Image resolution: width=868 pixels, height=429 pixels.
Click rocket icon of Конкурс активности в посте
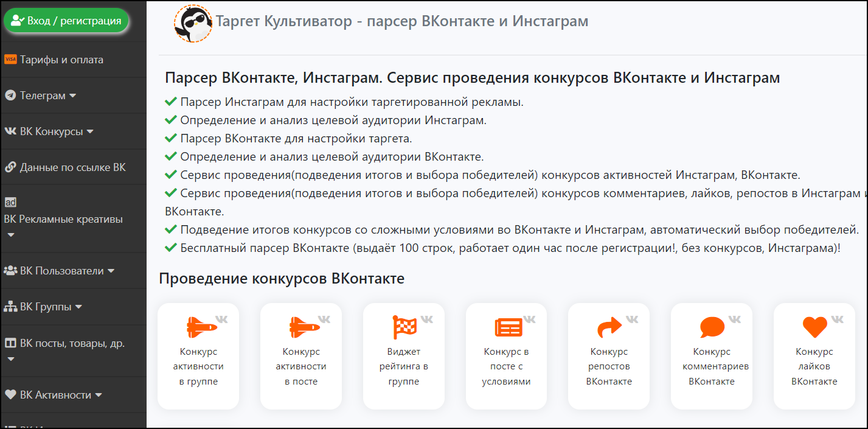(304, 327)
